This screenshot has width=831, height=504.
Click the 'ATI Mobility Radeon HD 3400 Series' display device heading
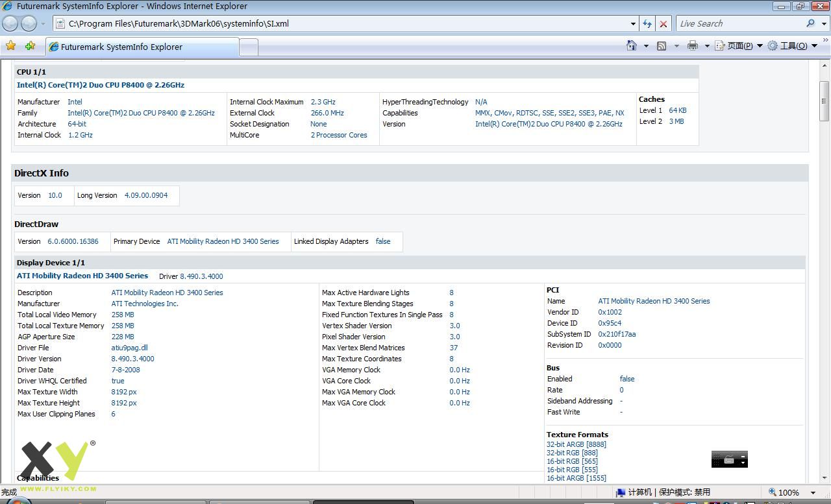pos(82,276)
